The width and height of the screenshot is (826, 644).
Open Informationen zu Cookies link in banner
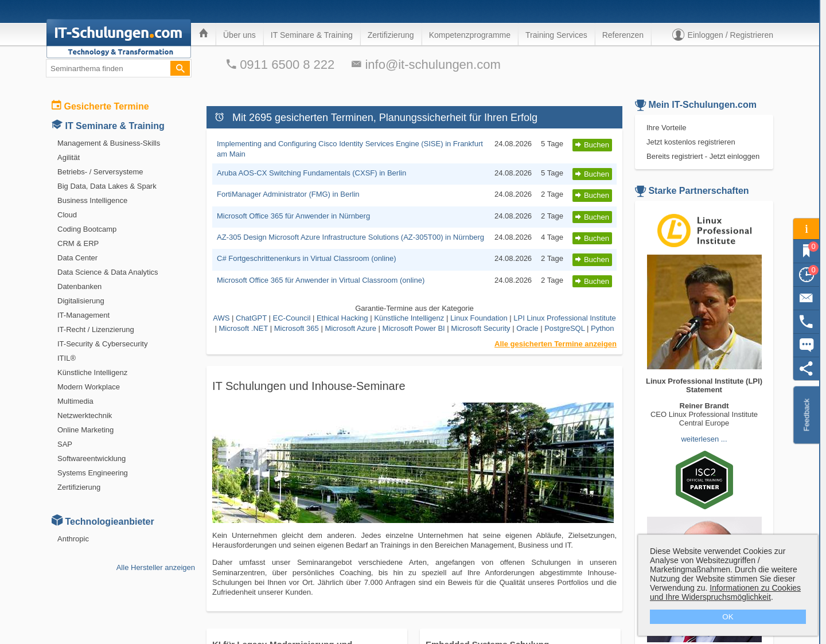725,592
